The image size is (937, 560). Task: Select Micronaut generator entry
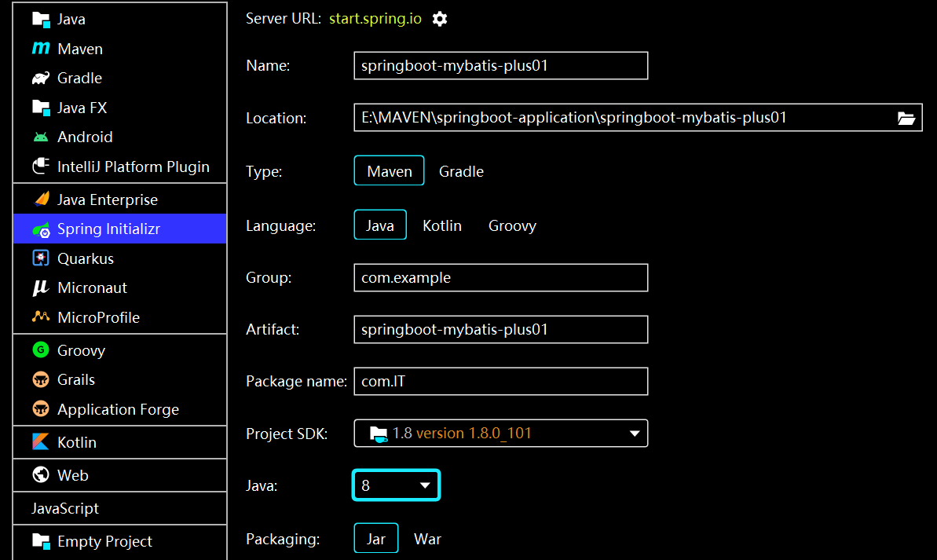pyautogui.click(x=119, y=287)
